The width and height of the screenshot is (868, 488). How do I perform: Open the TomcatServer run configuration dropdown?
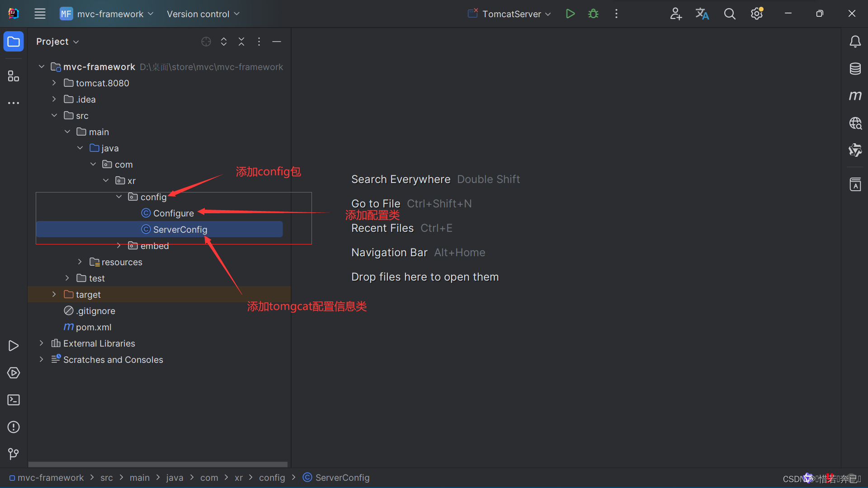511,14
